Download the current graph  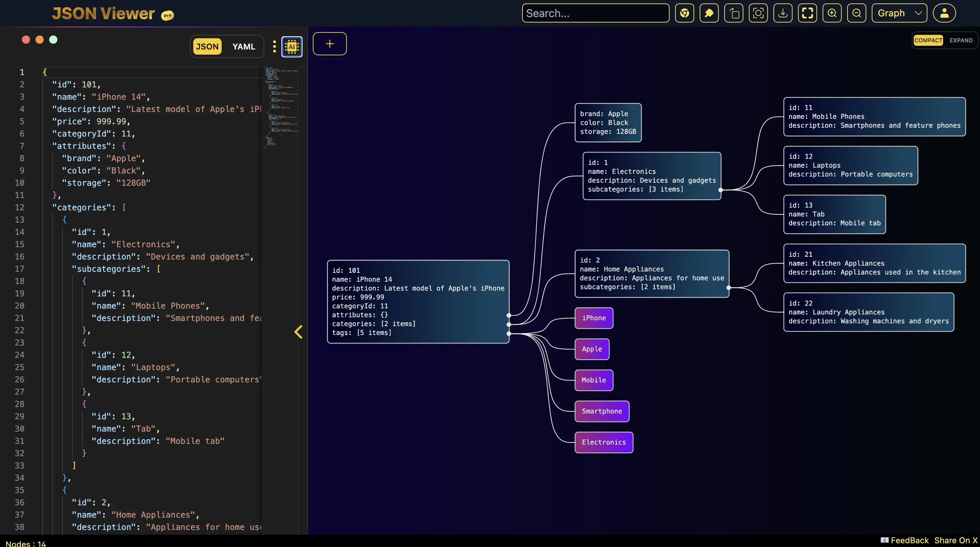click(x=783, y=13)
